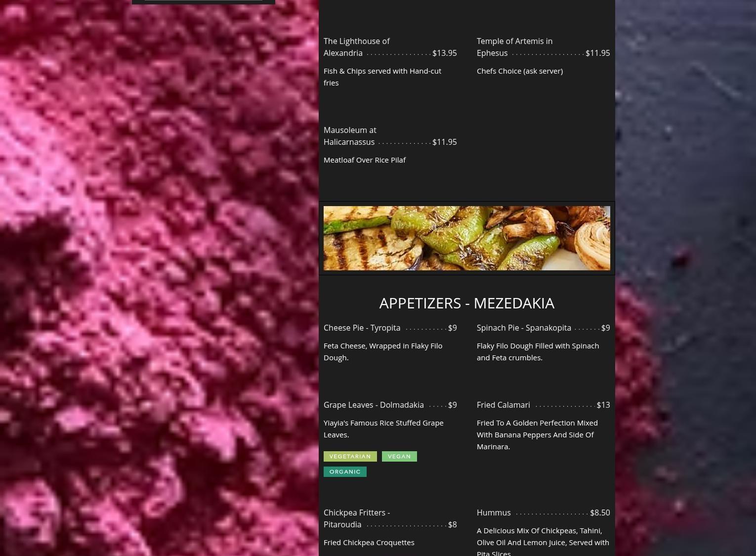Select the Spinach Pie - Spanakopita title
756x556 pixels.
[x=524, y=328]
